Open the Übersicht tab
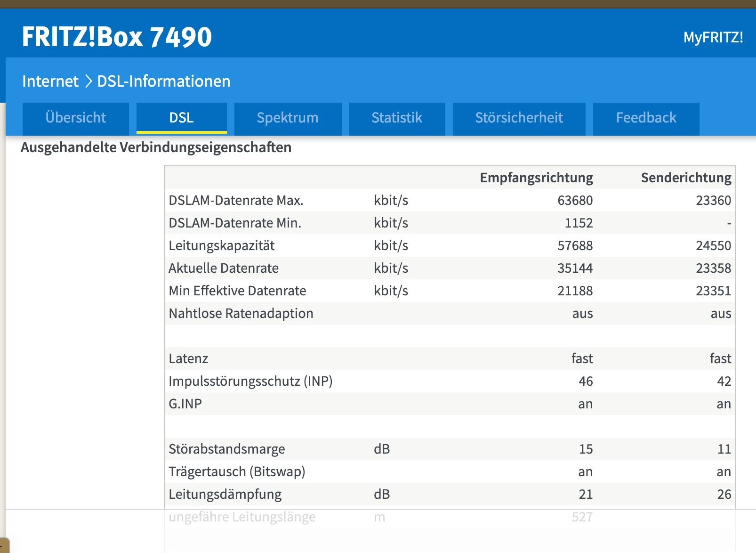Image resolution: width=756 pixels, height=553 pixels. click(76, 118)
